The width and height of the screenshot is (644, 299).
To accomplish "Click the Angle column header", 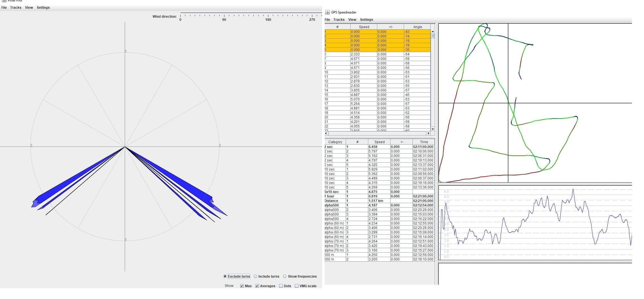I will 417,27.
